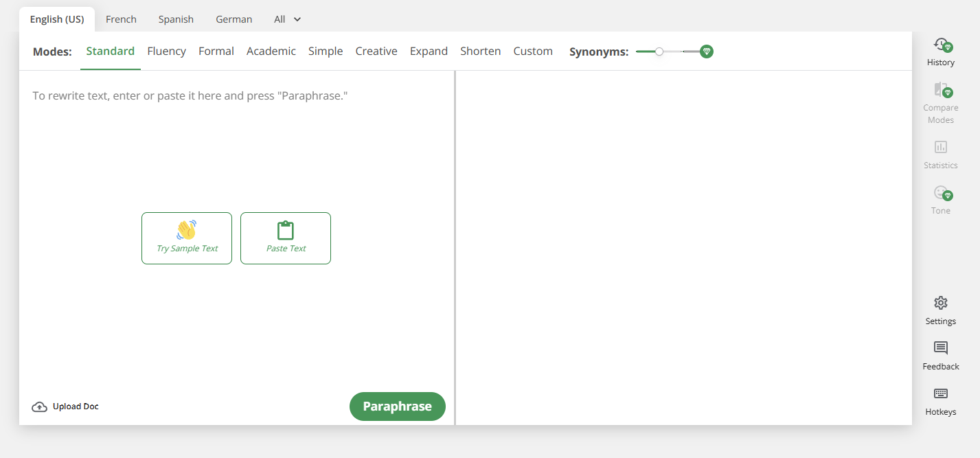
Task: Select the Fluency mode
Action: point(167,51)
